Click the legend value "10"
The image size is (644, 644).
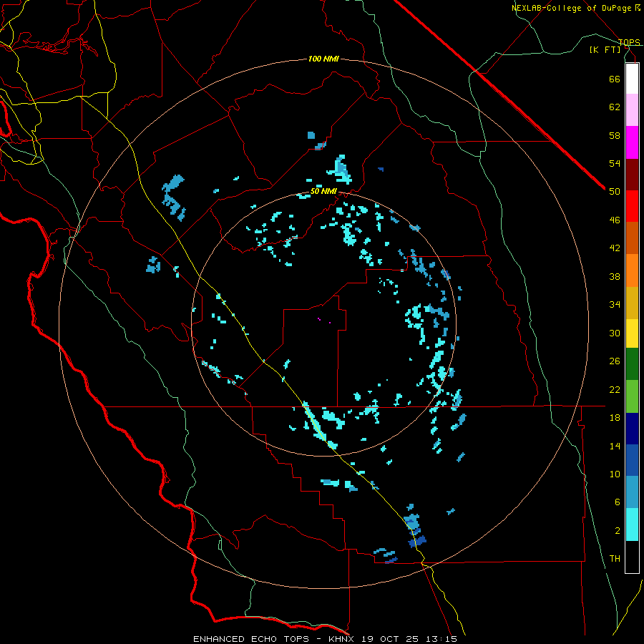tap(615, 474)
